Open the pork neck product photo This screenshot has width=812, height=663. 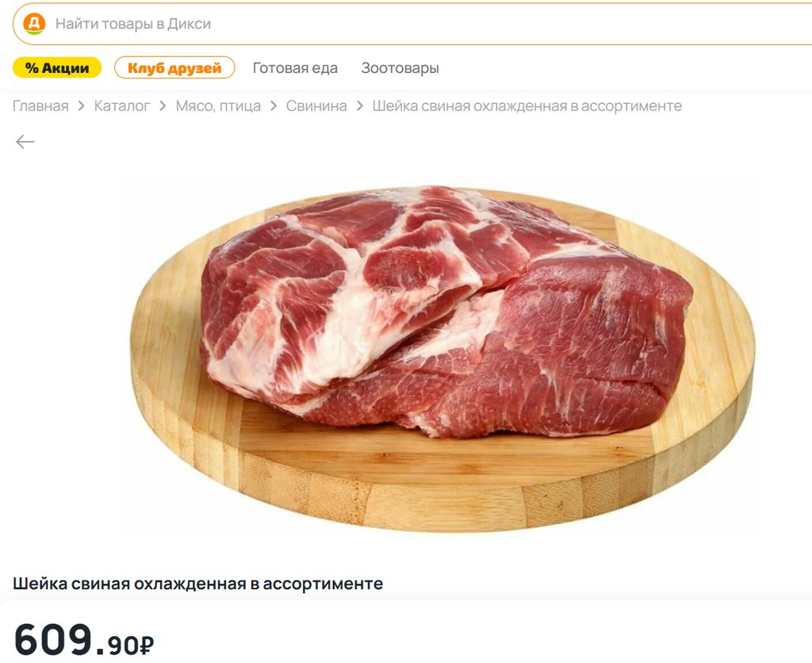[x=442, y=358]
